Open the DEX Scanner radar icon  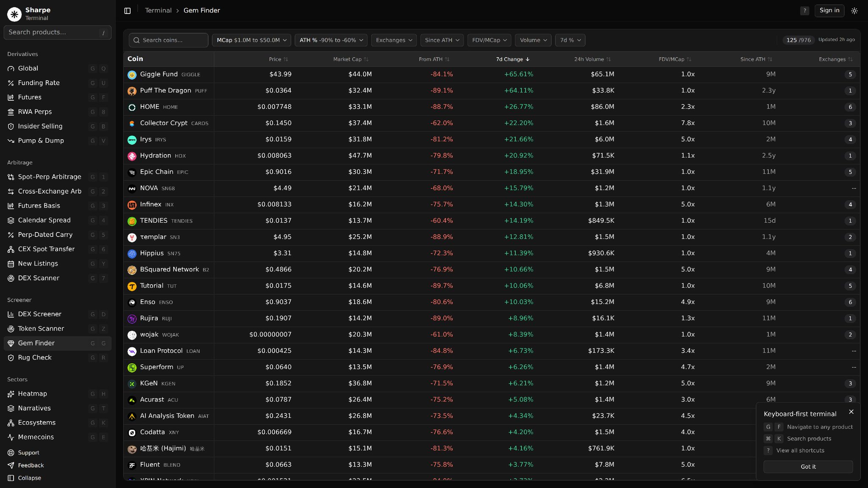[x=11, y=278]
